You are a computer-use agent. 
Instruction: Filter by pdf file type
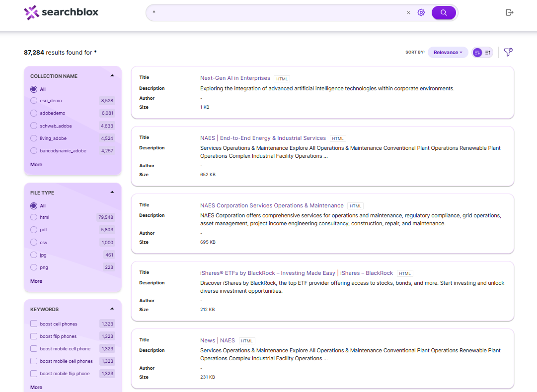point(34,230)
